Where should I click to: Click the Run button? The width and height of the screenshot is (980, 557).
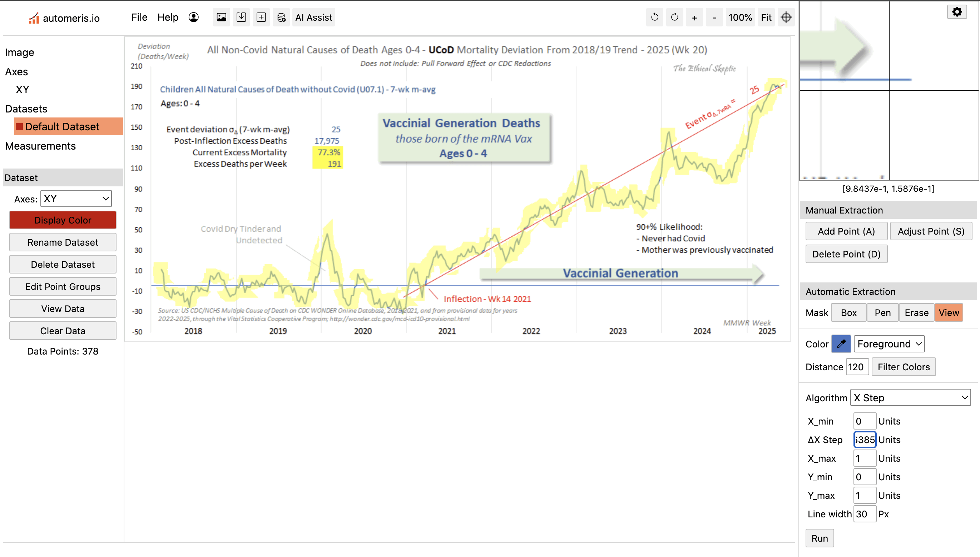tap(819, 538)
